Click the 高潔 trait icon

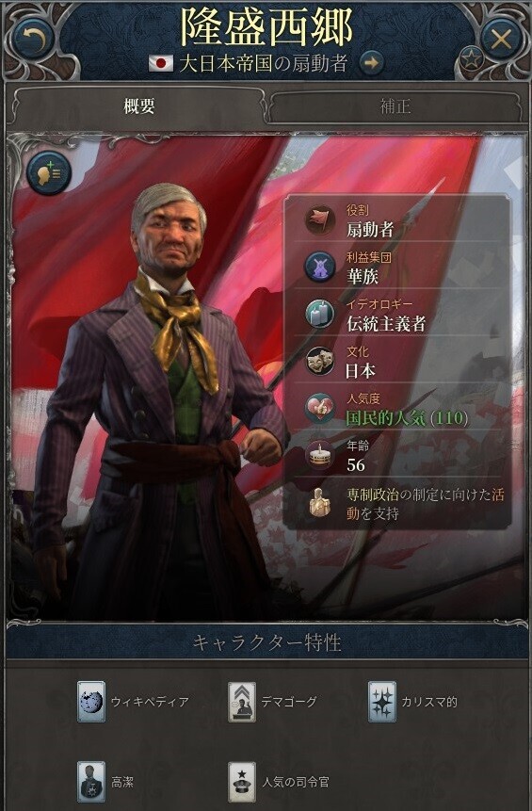point(91,782)
